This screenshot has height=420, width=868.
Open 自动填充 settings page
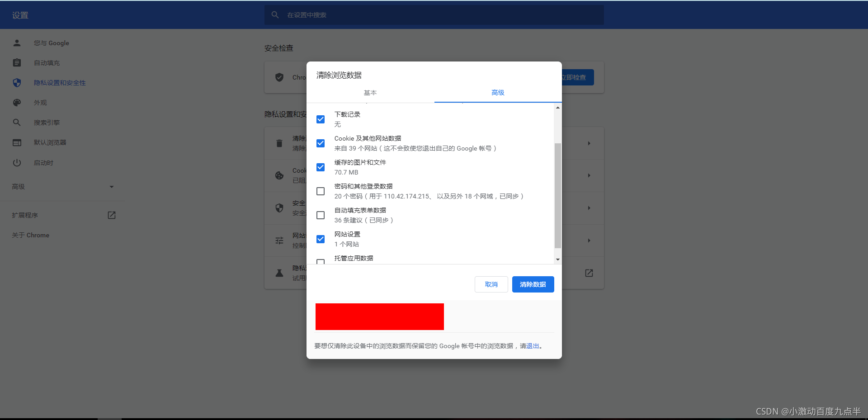[47, 63]
